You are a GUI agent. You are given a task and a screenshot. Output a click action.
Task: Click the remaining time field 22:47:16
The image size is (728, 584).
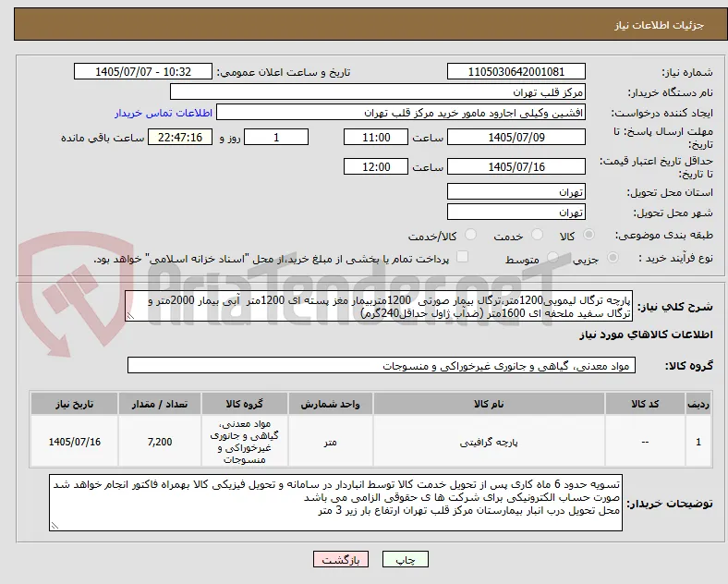click(180, 138)
